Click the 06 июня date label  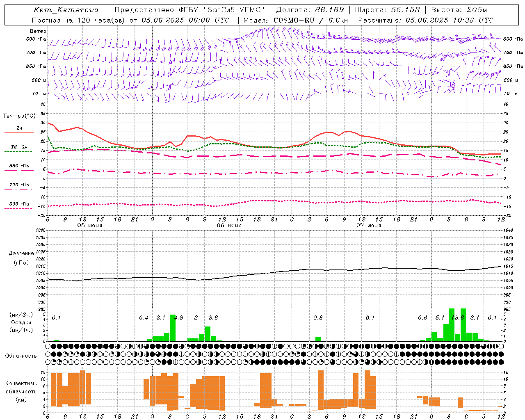tap(229, 225)
